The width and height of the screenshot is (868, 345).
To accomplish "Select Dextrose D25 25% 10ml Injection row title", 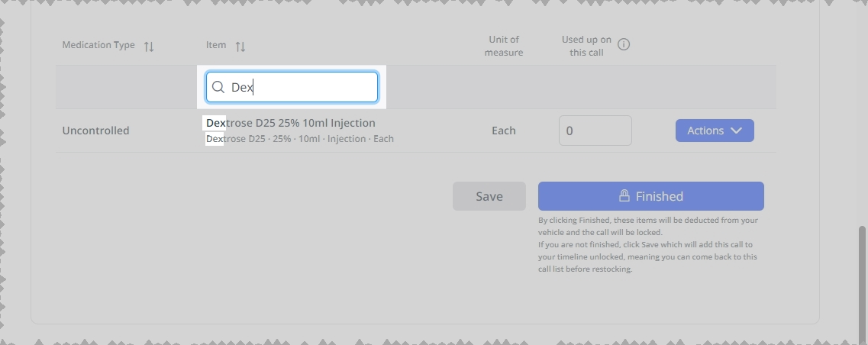I will pos(291,123).
